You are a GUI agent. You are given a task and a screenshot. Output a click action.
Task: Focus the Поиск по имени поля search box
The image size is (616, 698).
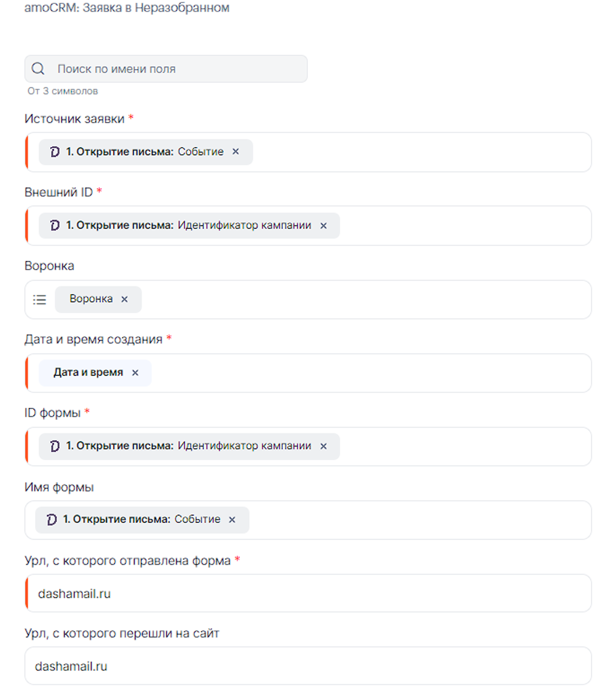[x=180, y=69]
